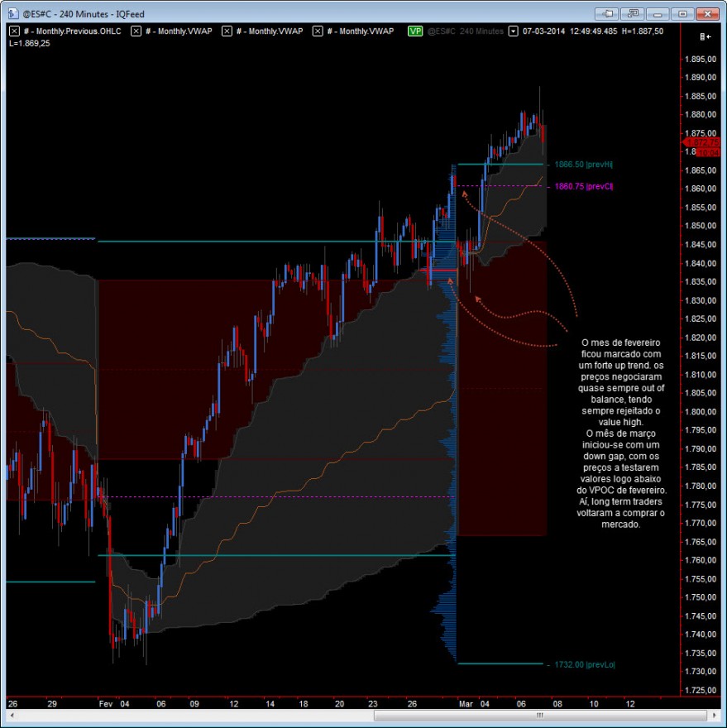727x728 pixels.
Task: Click the '29' date label on time axis
Action: (52, 704)
